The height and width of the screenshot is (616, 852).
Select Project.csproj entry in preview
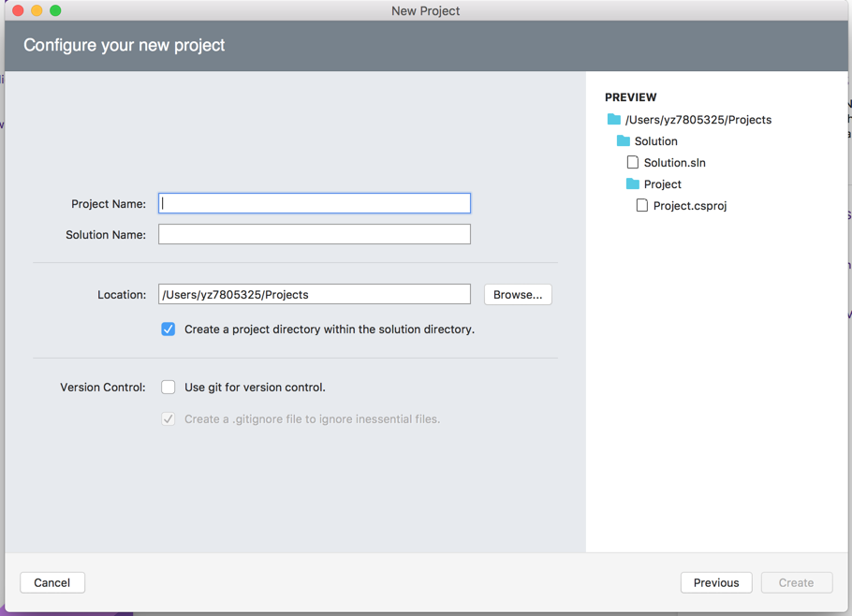click(689, 205)
